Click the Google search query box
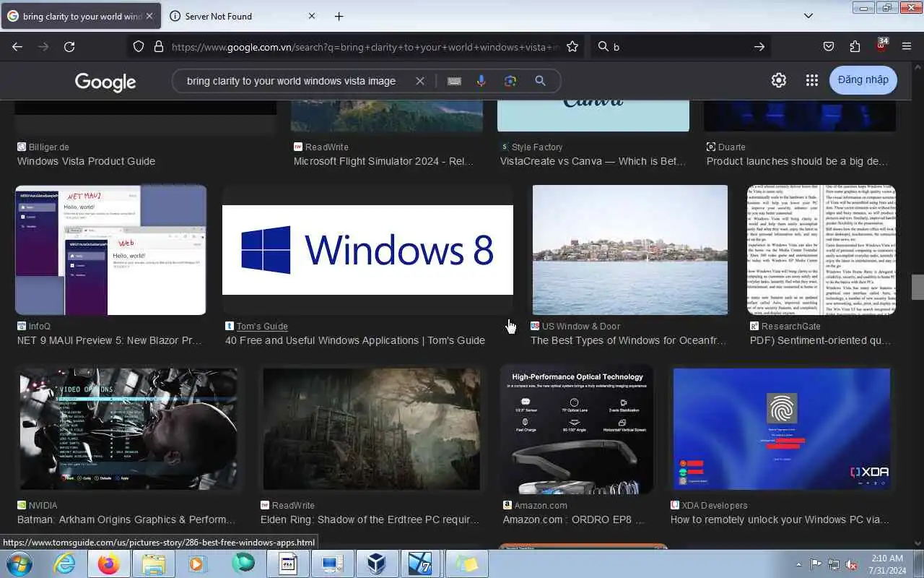 click(x=291, y=81)
